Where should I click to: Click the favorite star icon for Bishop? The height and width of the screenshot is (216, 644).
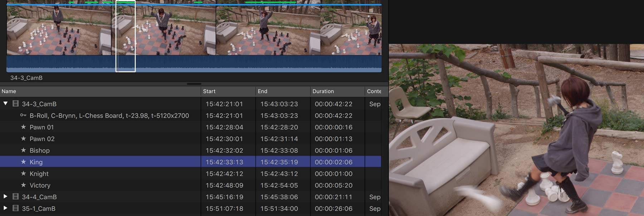point(24,150)
